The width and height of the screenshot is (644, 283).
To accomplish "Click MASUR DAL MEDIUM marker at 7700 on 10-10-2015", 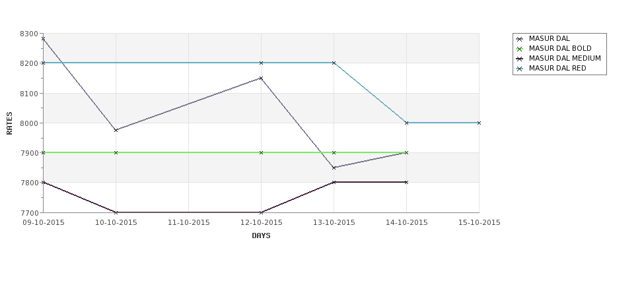I will (116, 212).
